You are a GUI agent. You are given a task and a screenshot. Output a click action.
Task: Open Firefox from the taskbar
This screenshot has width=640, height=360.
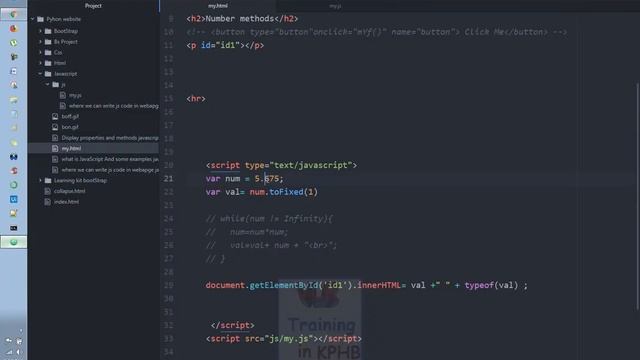click(x=13, y=29)
